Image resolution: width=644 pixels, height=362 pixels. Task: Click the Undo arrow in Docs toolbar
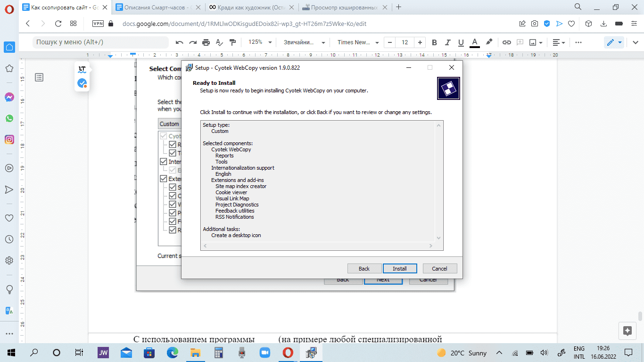click(x=180, y=42)
